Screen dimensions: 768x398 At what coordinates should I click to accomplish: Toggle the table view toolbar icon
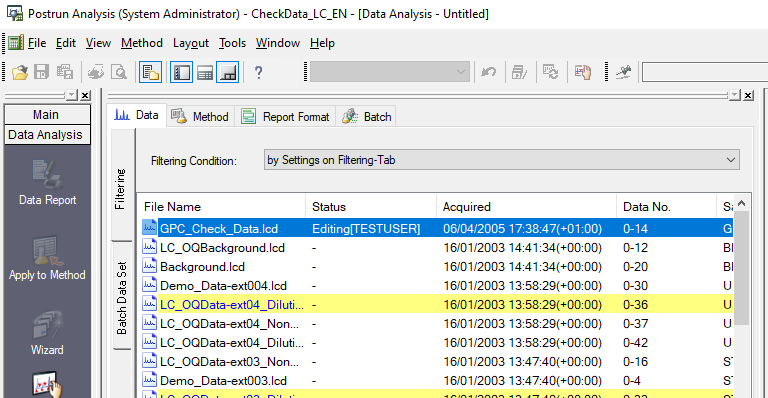click(x=205, y=72)
